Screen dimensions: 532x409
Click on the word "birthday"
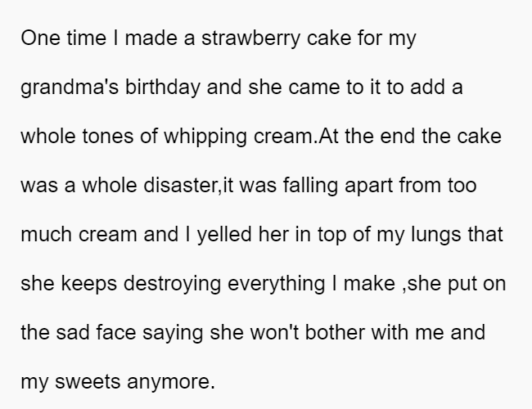163,88
